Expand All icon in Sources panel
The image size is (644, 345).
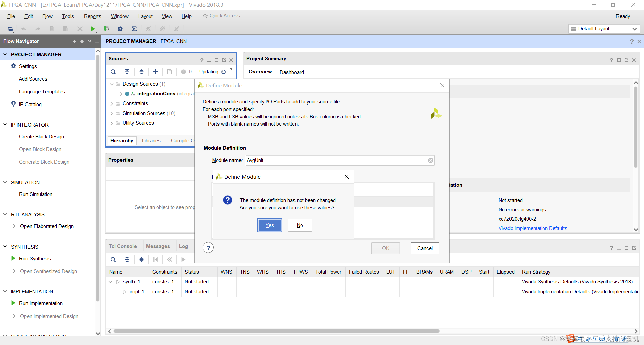tap(141, 72)
